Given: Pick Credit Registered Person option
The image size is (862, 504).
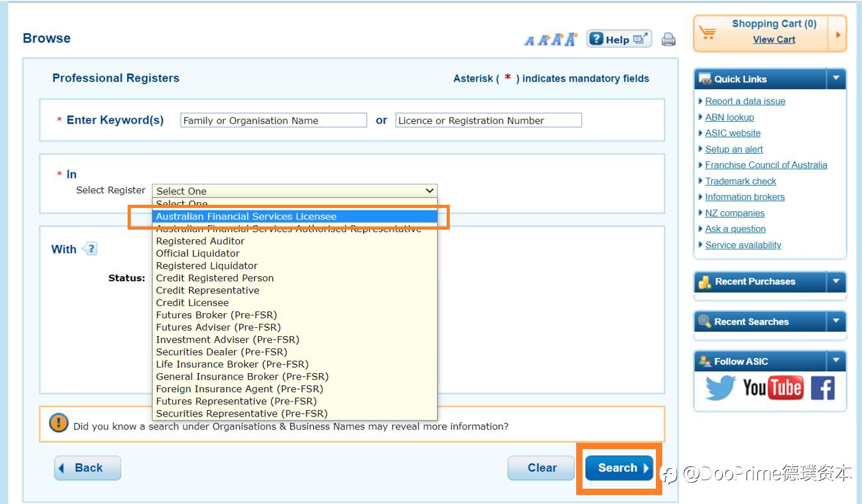Looking at the screenshot, I should pyautogui.click(x=295, y=278).
